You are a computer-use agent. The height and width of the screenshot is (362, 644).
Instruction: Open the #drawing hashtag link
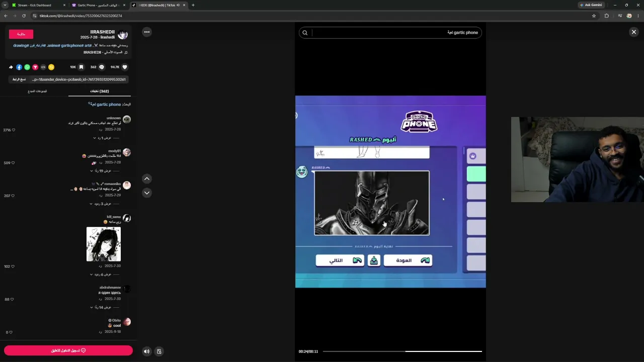coord(21,45)
